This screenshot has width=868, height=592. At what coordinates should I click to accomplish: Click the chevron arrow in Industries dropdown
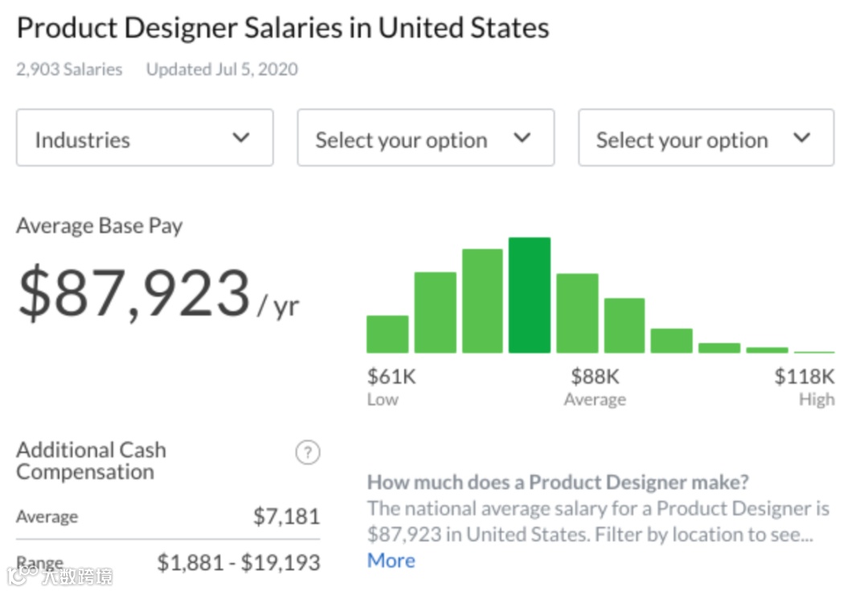(x=241, y=138)
